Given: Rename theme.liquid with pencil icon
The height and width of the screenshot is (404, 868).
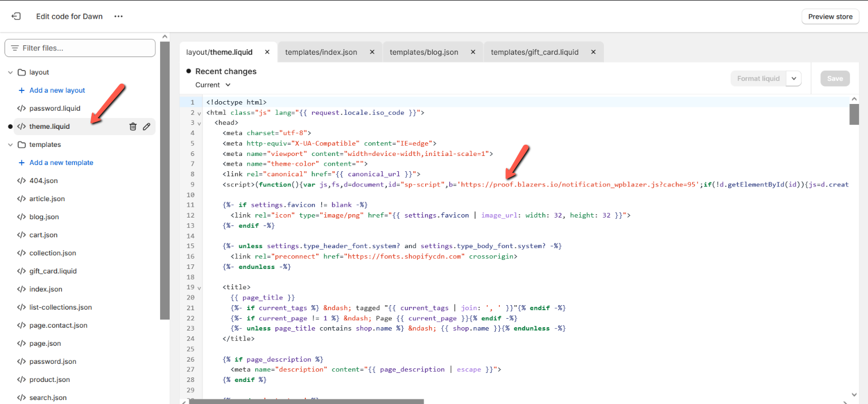Looking at the screenshot, I should (x=146, y=127).
